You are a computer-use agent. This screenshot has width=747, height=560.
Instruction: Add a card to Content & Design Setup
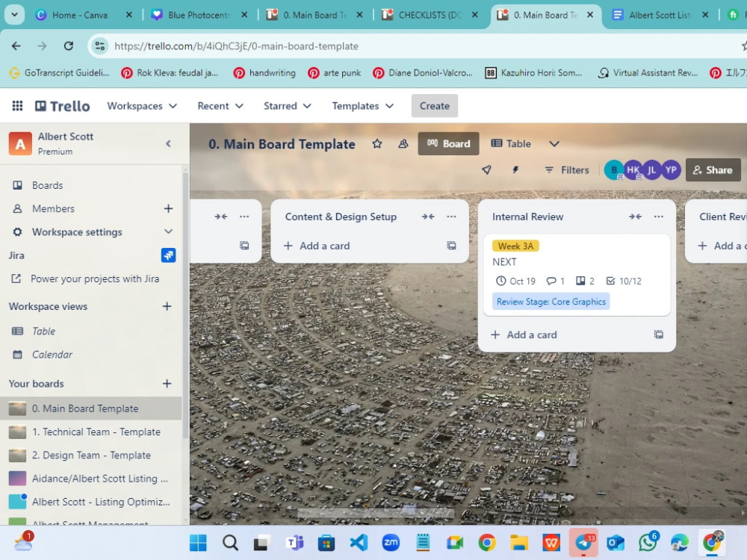tap(317, 246)
